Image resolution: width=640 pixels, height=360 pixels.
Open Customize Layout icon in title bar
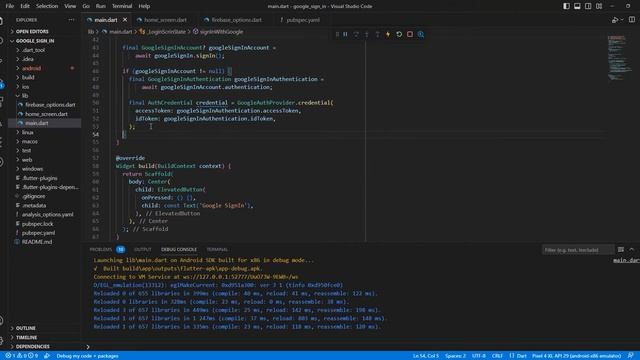click(x=599, y=6)
